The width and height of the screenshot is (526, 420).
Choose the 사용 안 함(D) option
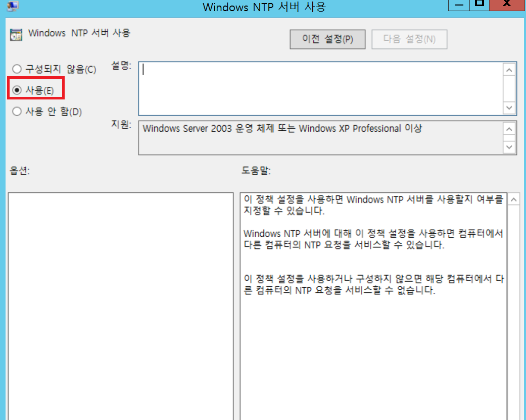[x=17, y=111]
